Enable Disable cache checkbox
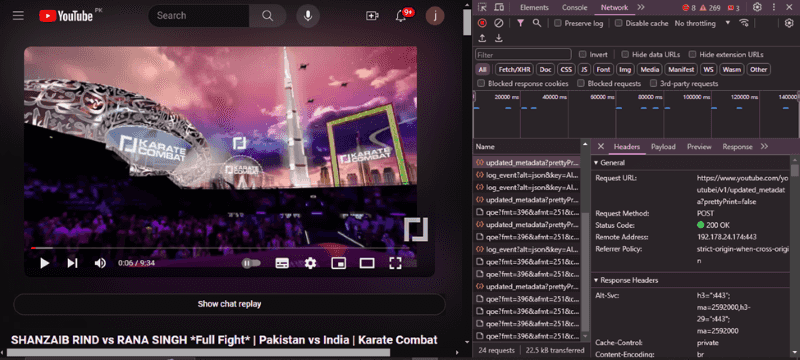The width and height of the screenshot is (800, 360). pos(618,23)
